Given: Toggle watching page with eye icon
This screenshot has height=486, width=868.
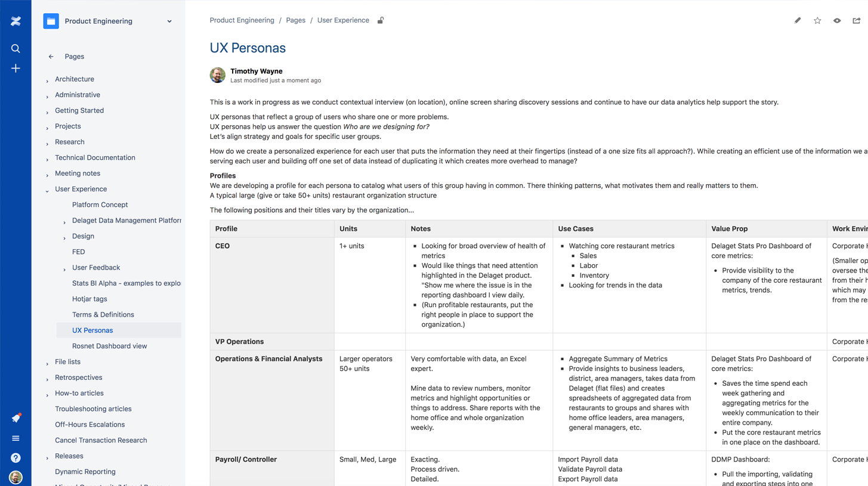Looking at the screenshot, I should pos(837,20).
